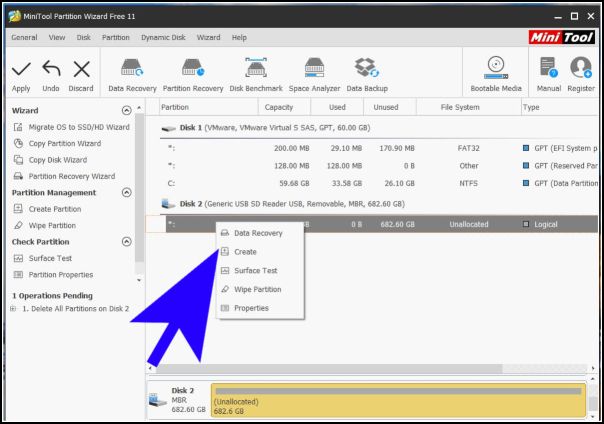Expand the pending Delete All Partitions operation
This screenshot has height=424, width=604.
pos(13,308)
